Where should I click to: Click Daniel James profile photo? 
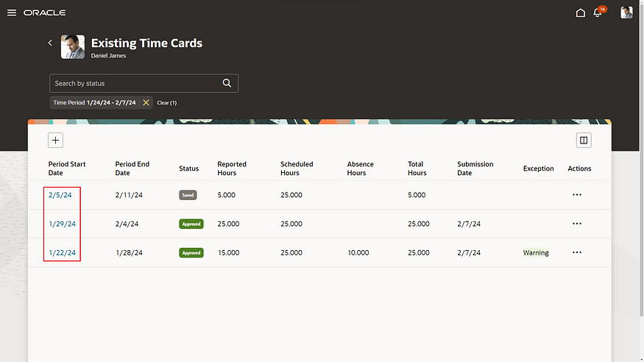pyautogui.click(x=72, y=46)
